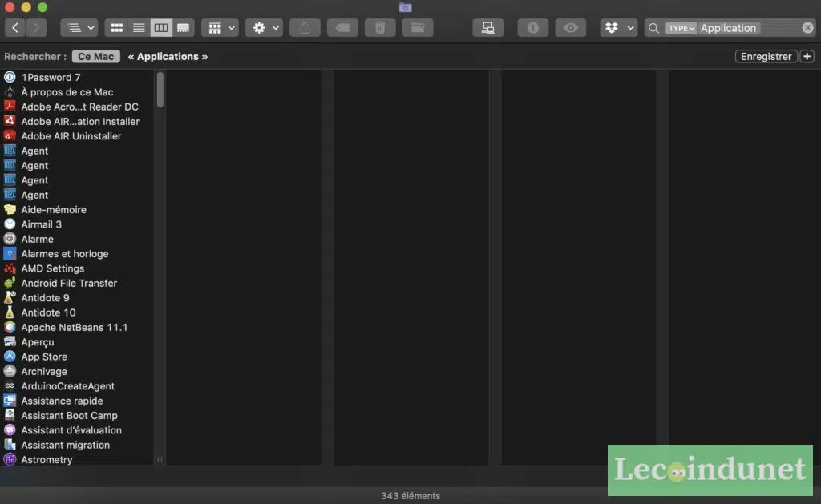Select the Ce Mac search scope
This screenshot has height=504, width=821.
[x=96, y=57]
